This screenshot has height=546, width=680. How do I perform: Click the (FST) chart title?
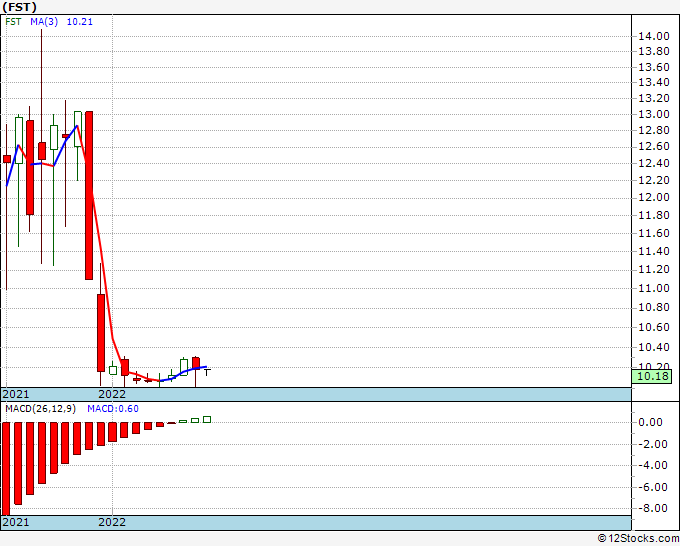coord(20,7)
